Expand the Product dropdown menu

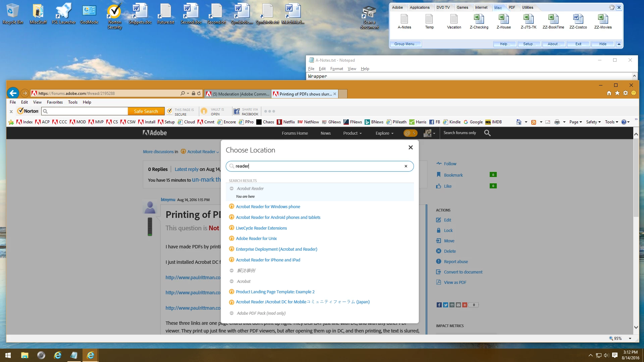(352, 133)
